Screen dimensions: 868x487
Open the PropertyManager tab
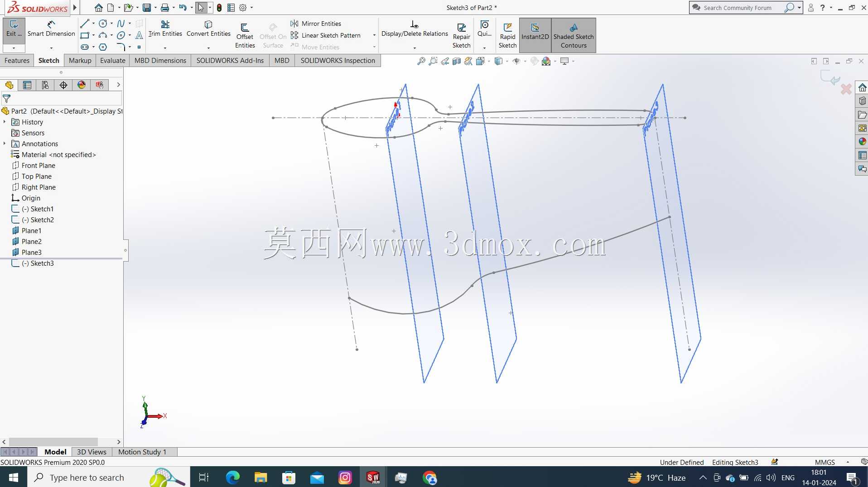coord(27,85)
